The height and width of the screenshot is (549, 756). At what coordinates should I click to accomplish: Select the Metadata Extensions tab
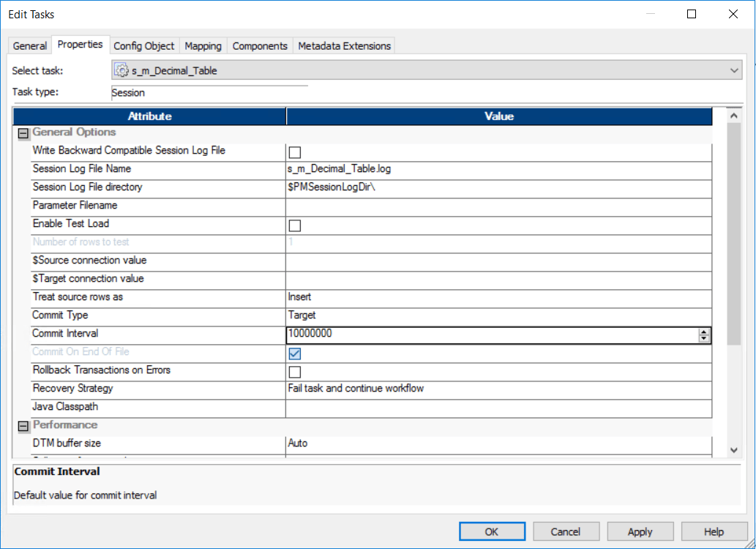(343, 45)
